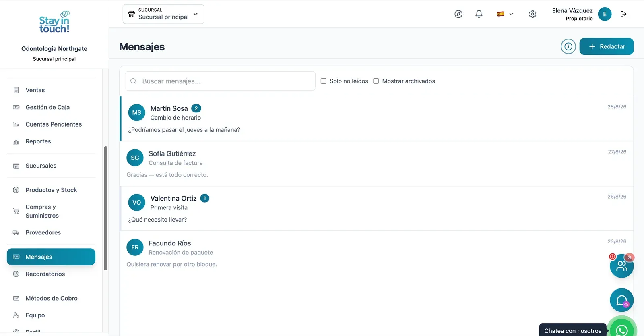
Task: Open the notifications bell
Action: point(479,14)
